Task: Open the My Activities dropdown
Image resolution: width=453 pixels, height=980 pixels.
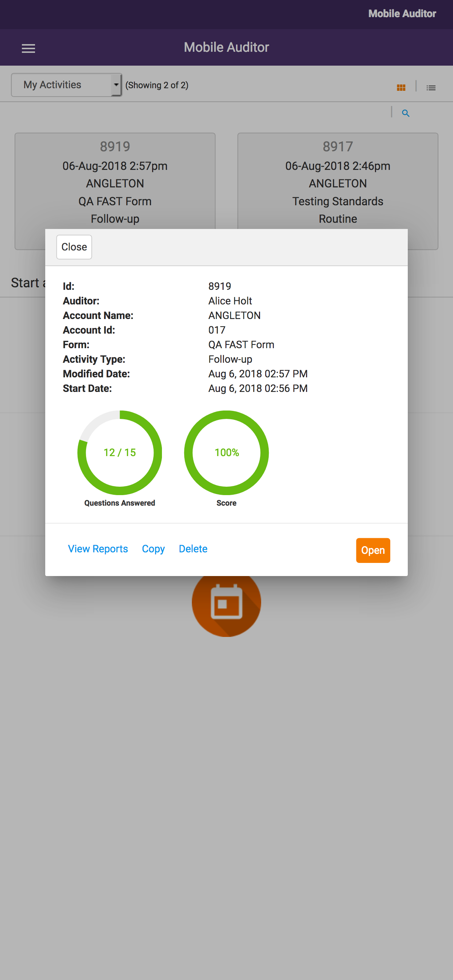Action: pyautogui.click(x=67, y=85)
